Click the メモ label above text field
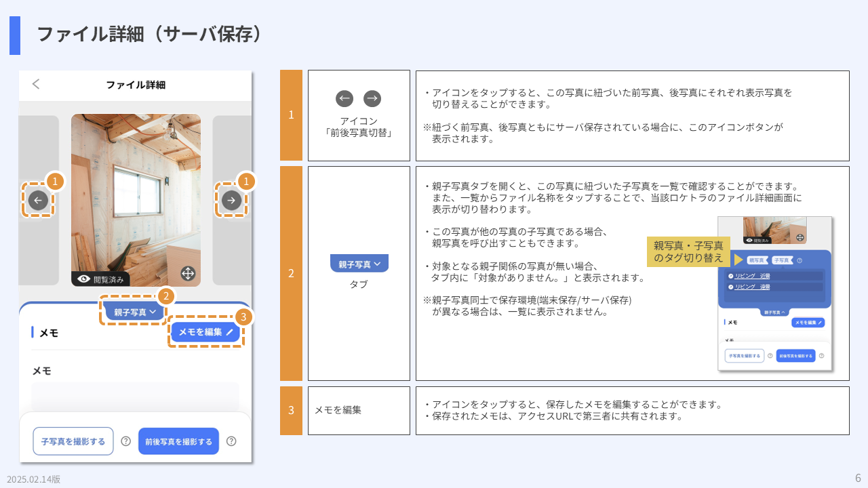 click(x=42, y=371)
